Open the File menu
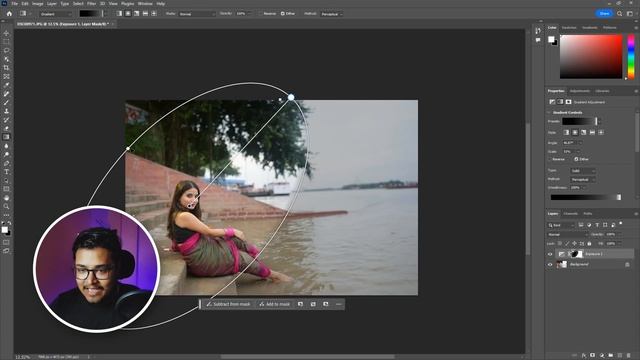640x360 pixels. pos(15,3)
